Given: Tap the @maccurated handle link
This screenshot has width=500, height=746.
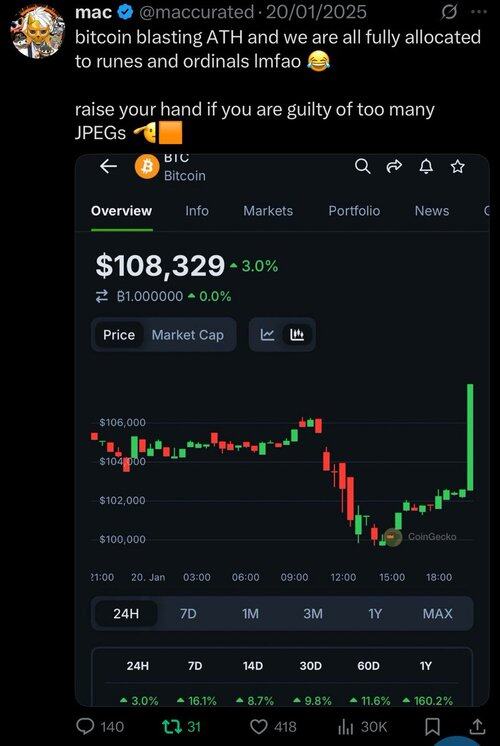Looking at the screenshot, I should [196, 12].
